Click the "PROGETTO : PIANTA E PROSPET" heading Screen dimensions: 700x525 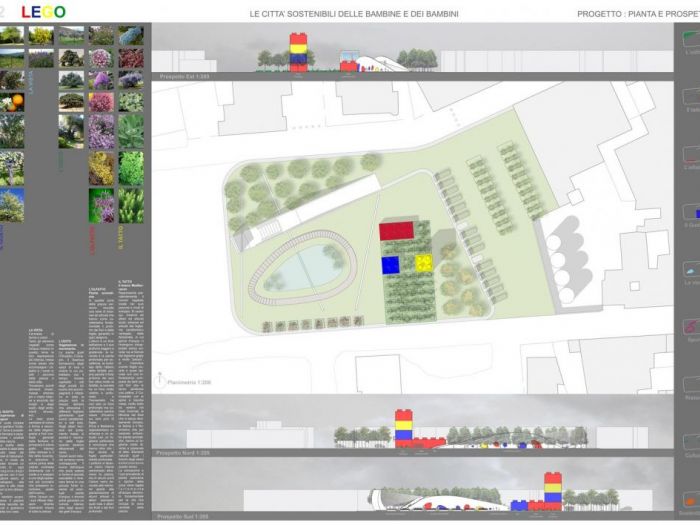point(638,14)
